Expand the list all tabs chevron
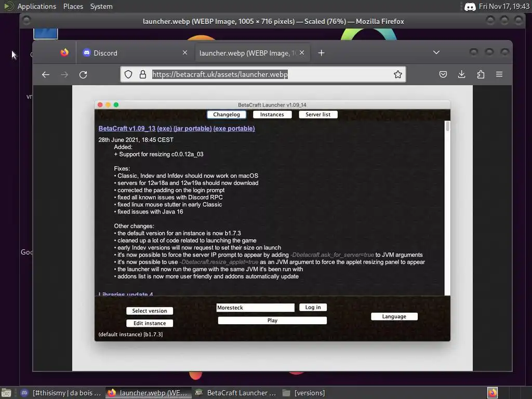The height and width of the screenshot is (399, 532). click(436, 52)
